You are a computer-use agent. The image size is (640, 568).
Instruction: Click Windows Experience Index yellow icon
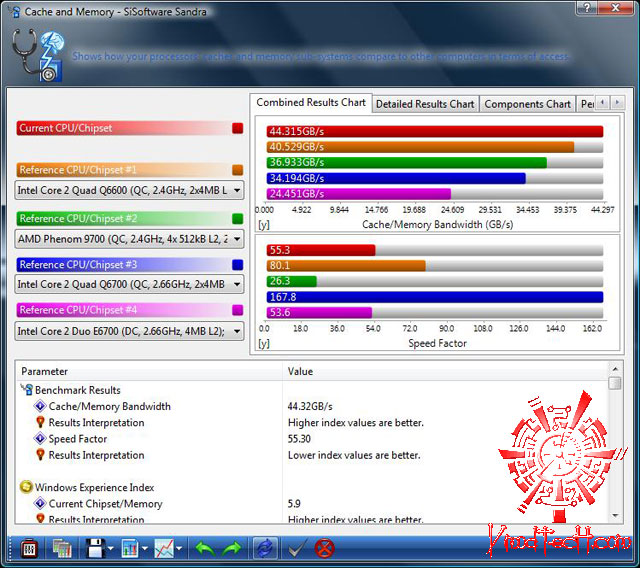(x=26, y=487)
